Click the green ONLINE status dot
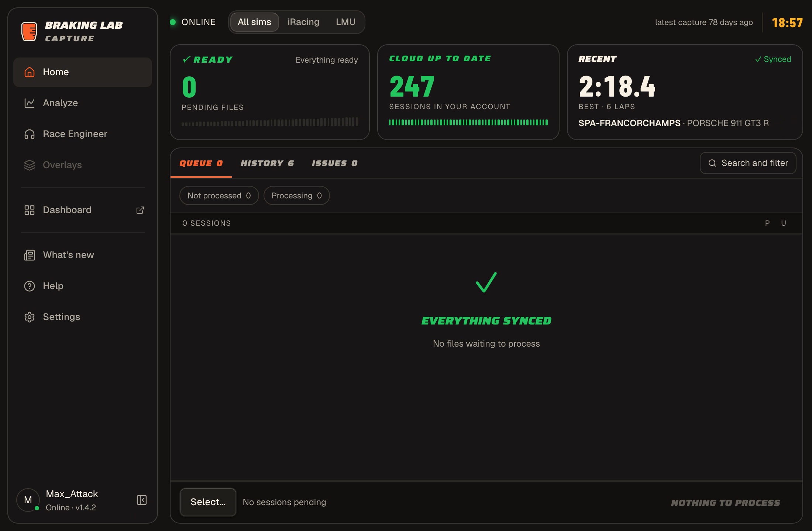Image resolution: width=812 pixels, height=531 pixels. coord(173,22)
